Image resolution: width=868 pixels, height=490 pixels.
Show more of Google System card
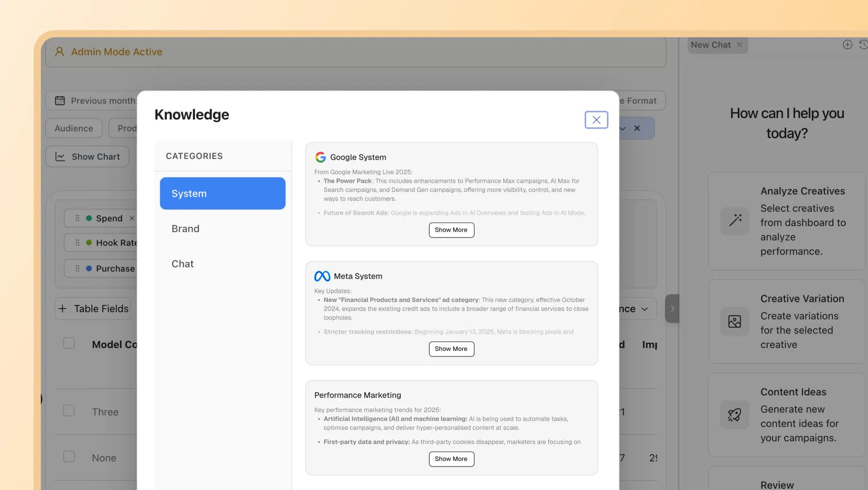tap(451, 230)
